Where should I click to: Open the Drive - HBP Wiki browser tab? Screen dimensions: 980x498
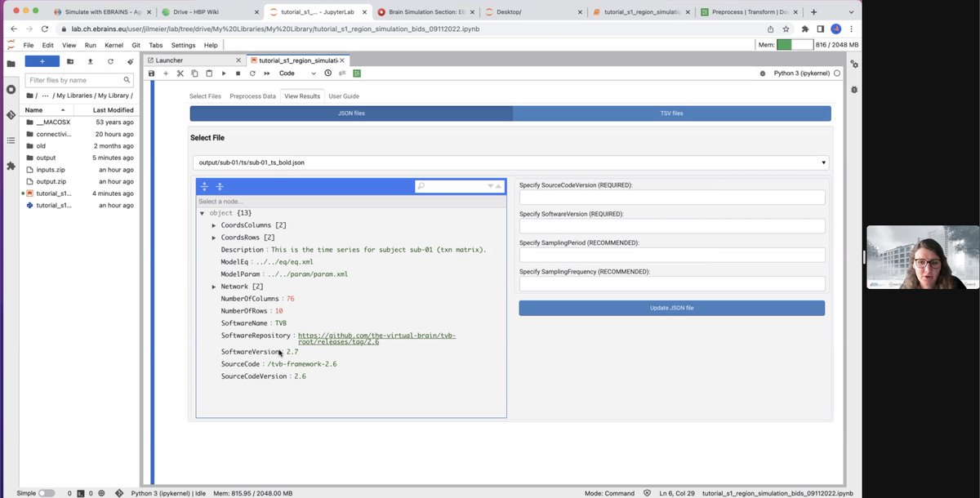[x=197, y=12]
